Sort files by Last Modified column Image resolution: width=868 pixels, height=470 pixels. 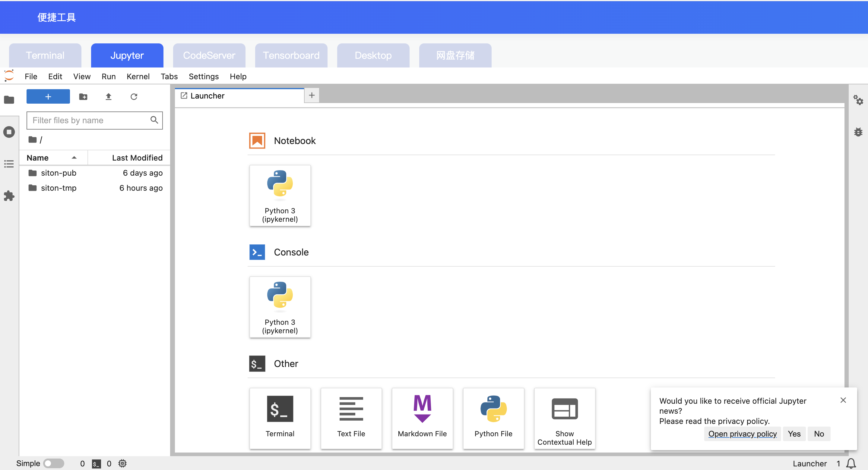click(x=129, y=158)
